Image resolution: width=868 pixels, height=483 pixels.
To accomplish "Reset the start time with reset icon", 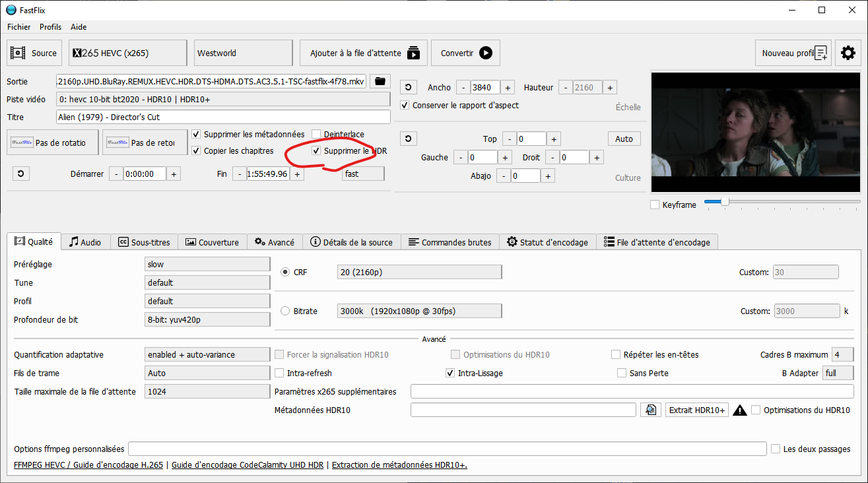I will pos(21,174).
